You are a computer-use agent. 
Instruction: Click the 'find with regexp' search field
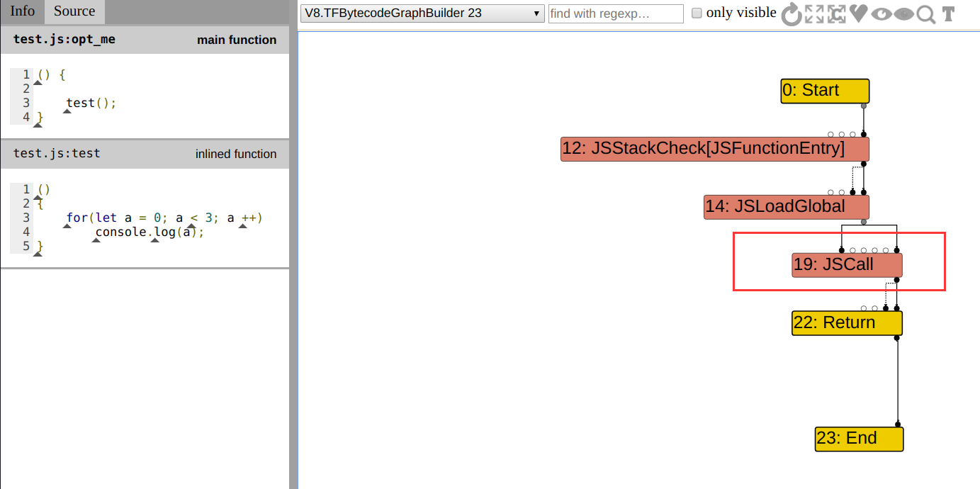pos(616,13)
